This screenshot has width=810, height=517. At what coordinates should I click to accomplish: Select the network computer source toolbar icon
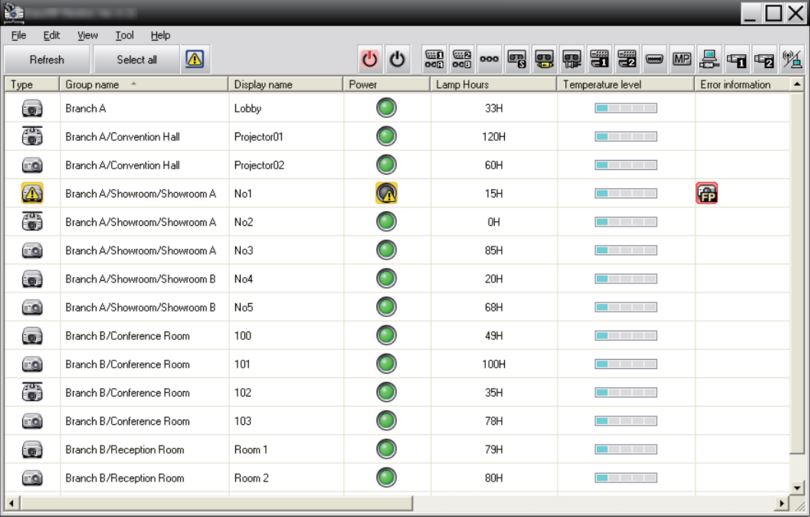click(x=709, y=60)
